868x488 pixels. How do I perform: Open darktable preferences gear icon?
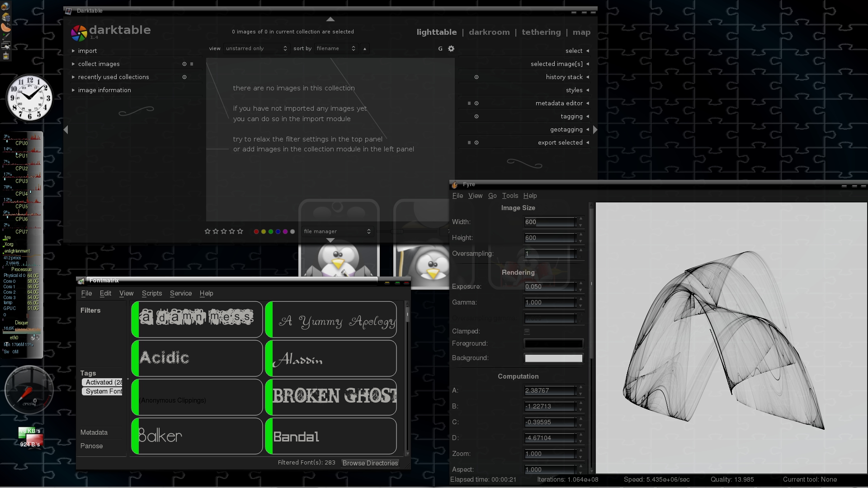(x=451, y=49)
